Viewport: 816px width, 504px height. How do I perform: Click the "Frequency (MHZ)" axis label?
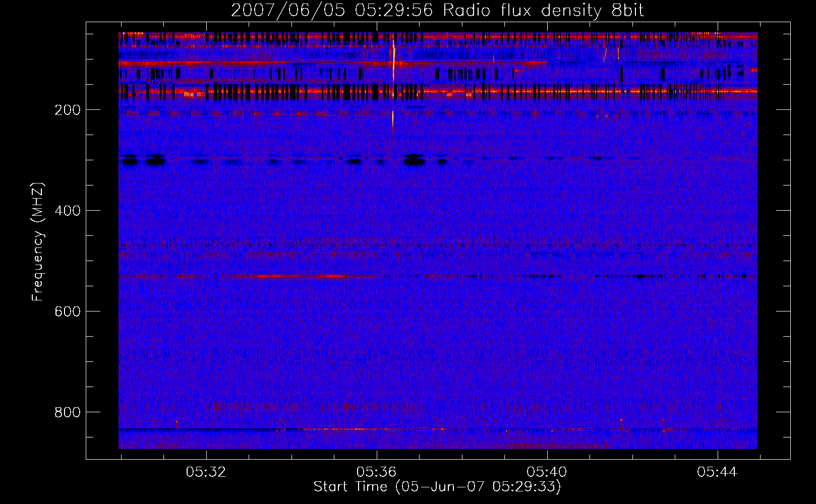pos(38,242)
